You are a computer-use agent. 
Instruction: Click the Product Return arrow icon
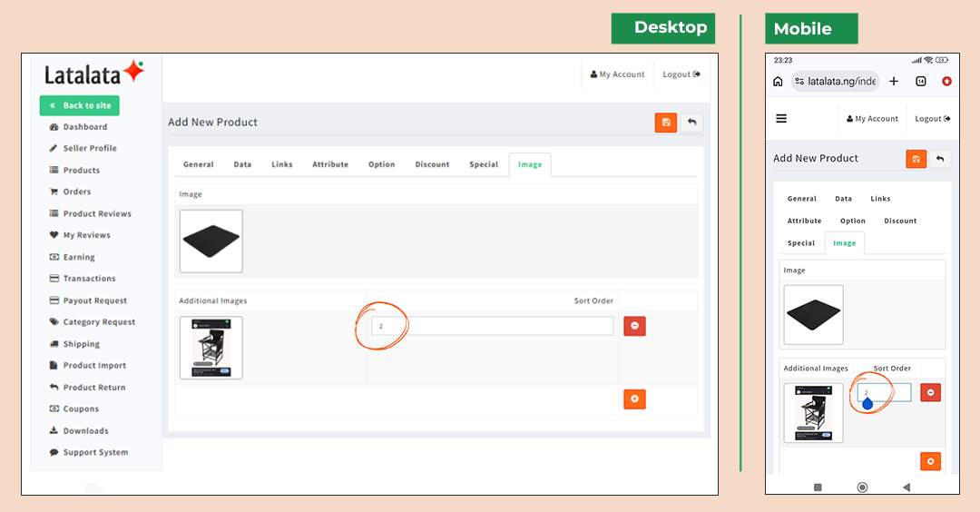coord(54,387)
